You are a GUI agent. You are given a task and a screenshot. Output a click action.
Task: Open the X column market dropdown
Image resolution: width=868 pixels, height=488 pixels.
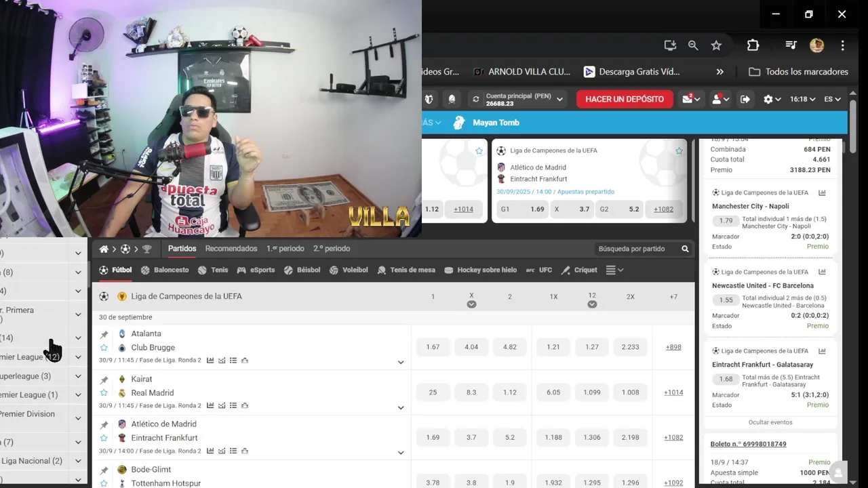point(471,304)
